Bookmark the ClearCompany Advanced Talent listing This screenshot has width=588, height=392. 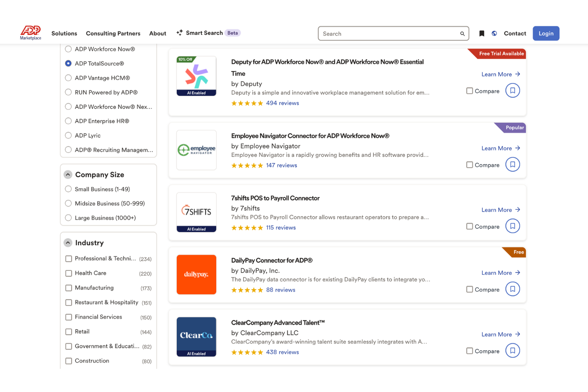click(x=513, y=351)
